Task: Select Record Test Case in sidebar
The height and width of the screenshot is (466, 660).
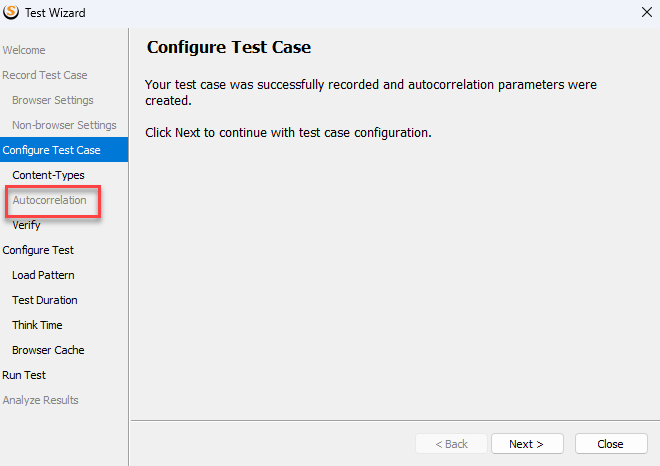Action: (45, 75)
